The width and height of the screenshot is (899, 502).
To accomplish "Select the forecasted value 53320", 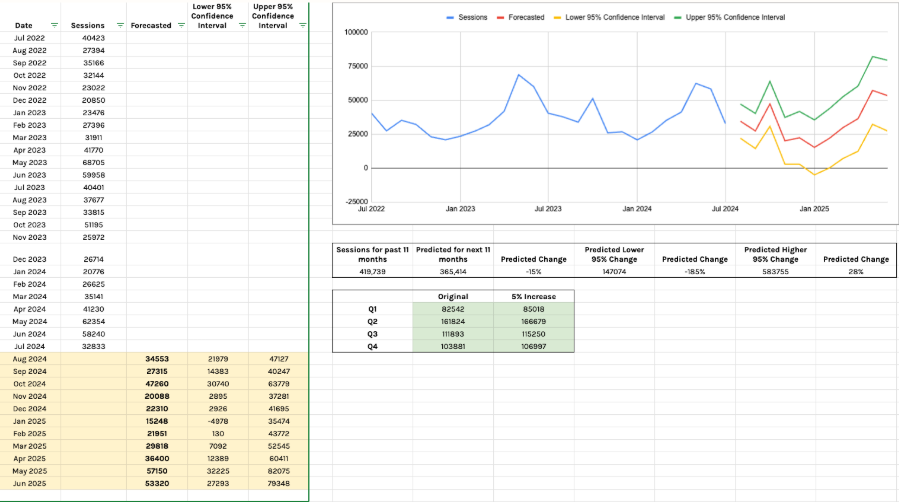I will [157, 484].
